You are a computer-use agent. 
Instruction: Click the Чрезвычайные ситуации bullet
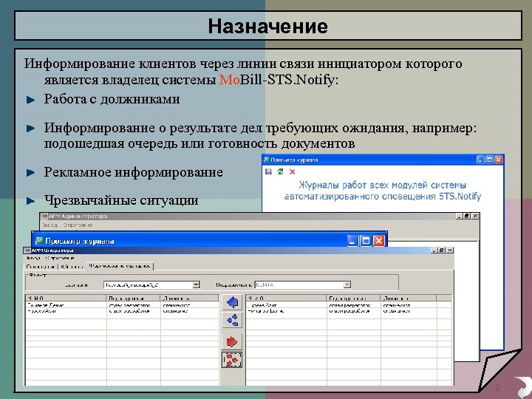pyautogui.click(x=121, y=200)
